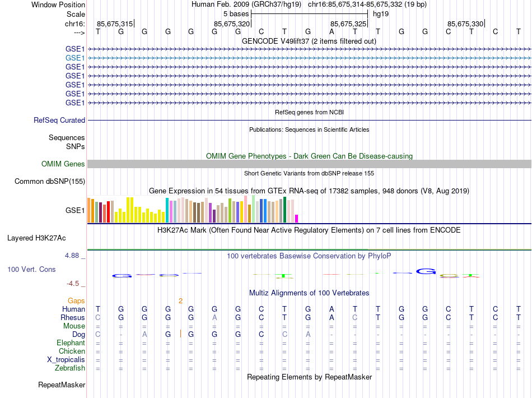
Task: Select the light-blue GSE1 transcript label
Action: point(75,58)
